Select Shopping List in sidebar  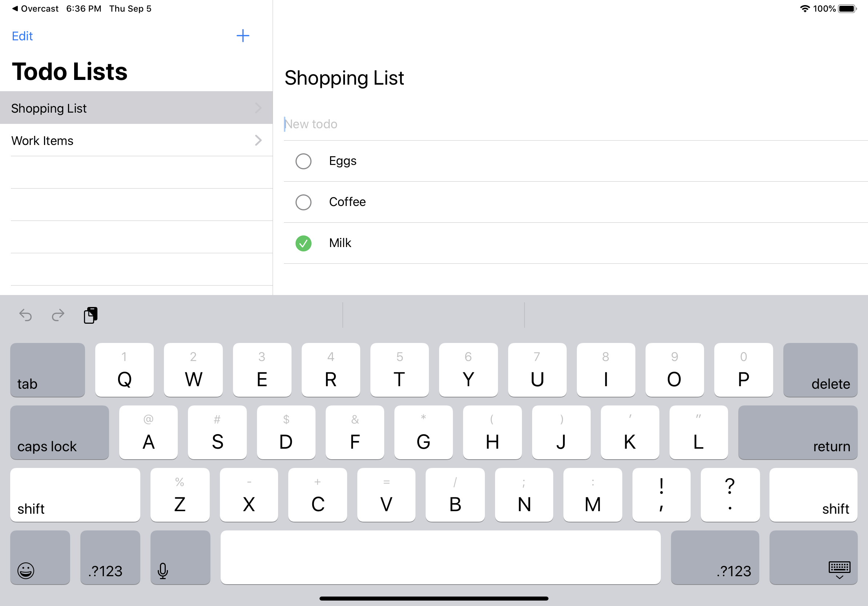[x=49, y=108]
